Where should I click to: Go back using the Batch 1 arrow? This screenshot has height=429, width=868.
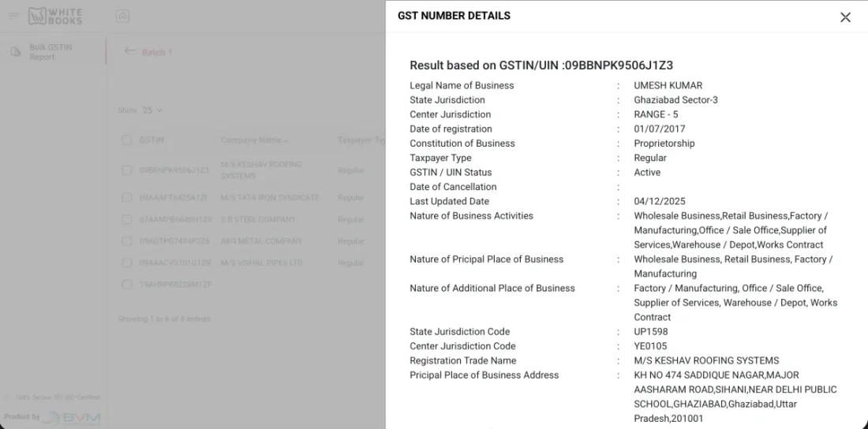click(x=129, y=51)
